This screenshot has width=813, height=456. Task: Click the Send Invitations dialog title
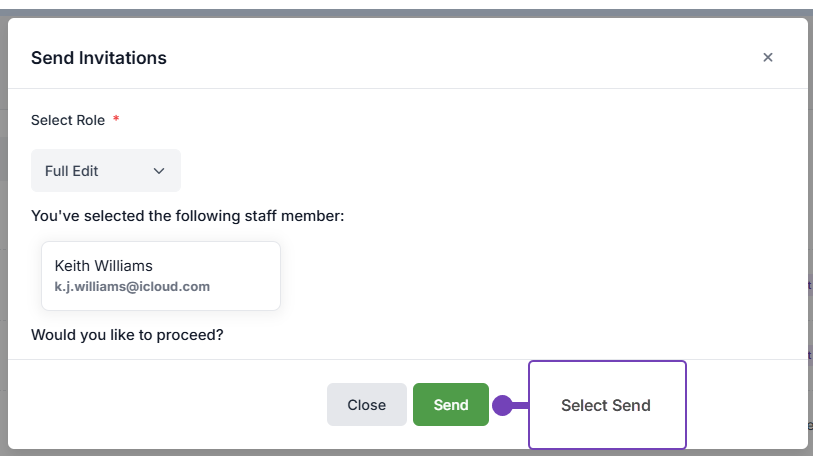point(99,58)
